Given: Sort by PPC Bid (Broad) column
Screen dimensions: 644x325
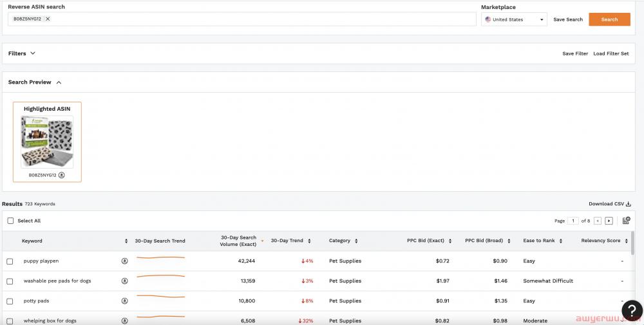Looking at the screenshot, I should [x=509, y=241].
